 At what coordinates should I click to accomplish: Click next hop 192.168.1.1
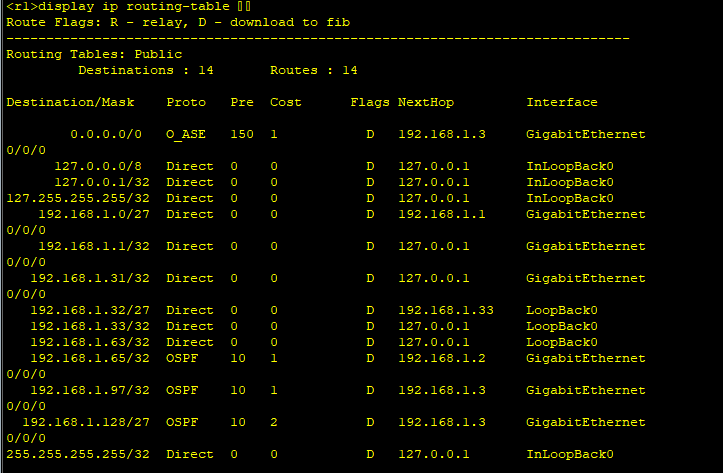click(442, 214)
